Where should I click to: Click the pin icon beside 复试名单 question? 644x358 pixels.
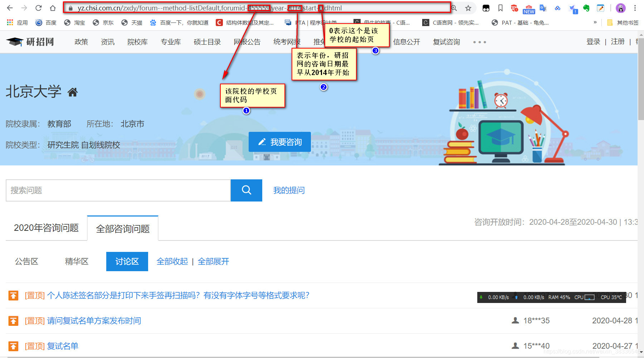[13, 346]
